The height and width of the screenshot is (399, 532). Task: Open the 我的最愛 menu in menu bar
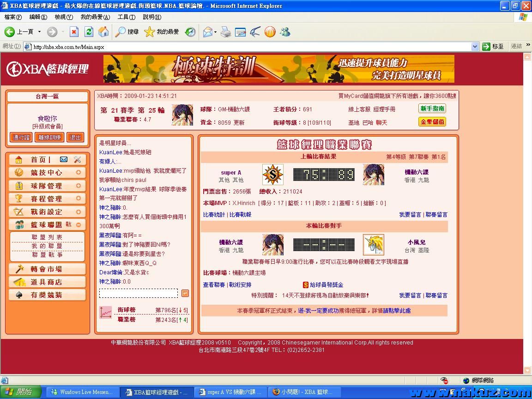coord(95,17)
